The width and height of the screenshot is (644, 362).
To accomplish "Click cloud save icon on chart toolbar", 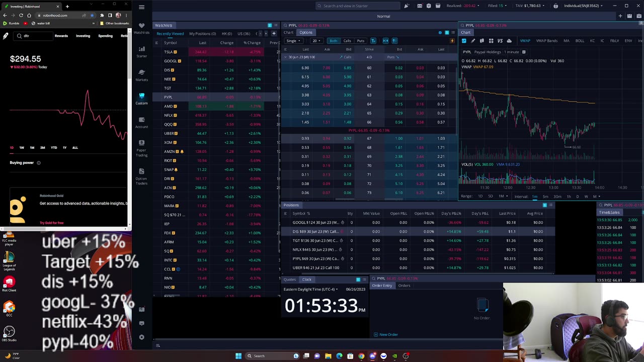I will (509, 41).
